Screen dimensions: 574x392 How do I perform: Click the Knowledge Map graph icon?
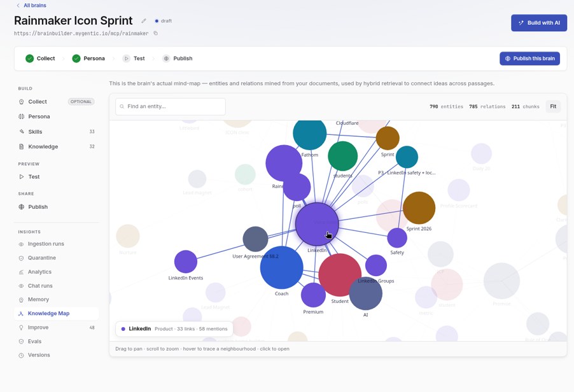click(x=21, y=314)
